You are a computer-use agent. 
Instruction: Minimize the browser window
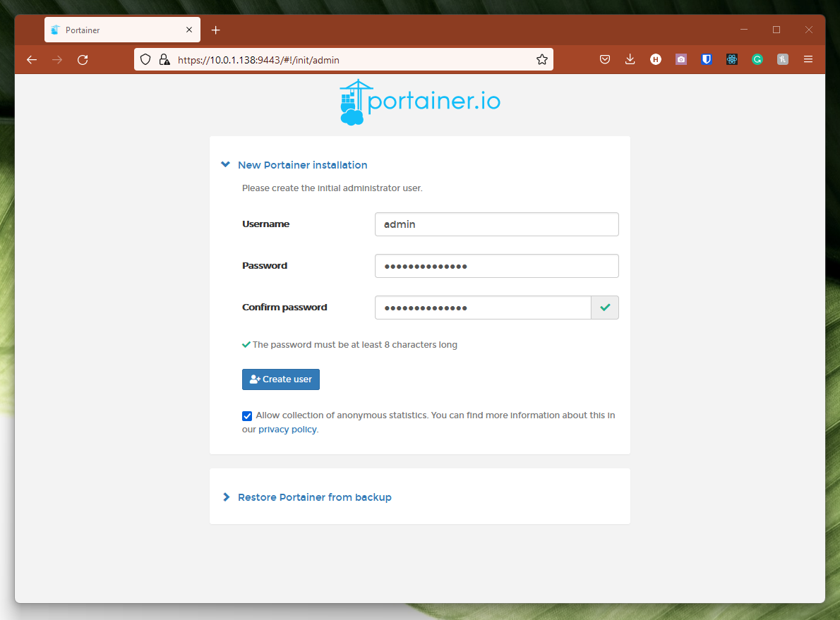coord(743,30)
